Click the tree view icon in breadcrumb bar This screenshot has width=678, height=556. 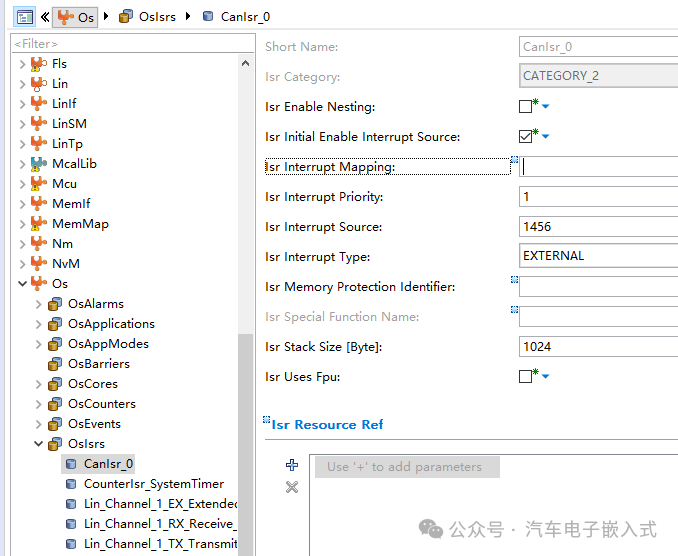point(25,16)
